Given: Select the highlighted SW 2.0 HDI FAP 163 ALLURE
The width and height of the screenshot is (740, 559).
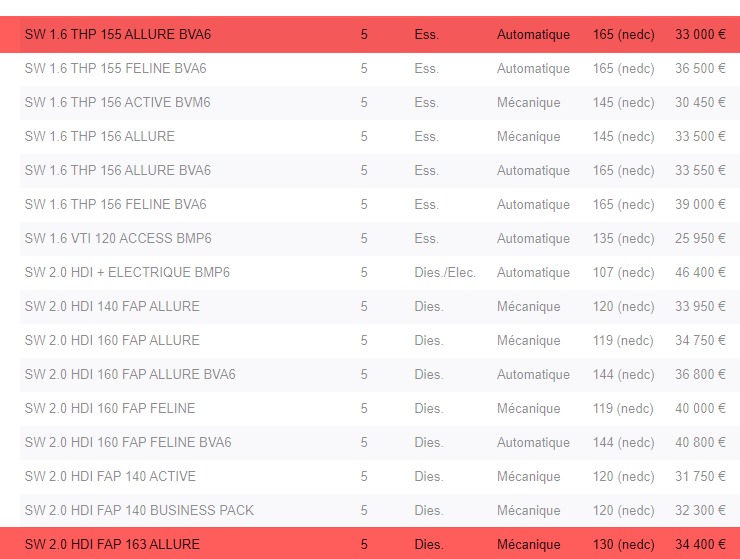Looking at the screenshot, I should click(112, 545).
